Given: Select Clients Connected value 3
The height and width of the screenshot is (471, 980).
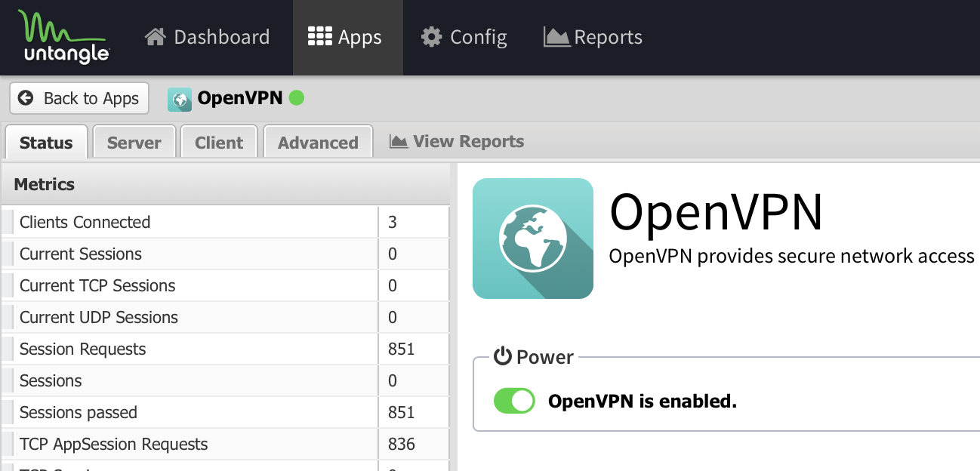Looking at the screenshot, I should [393, 222].
